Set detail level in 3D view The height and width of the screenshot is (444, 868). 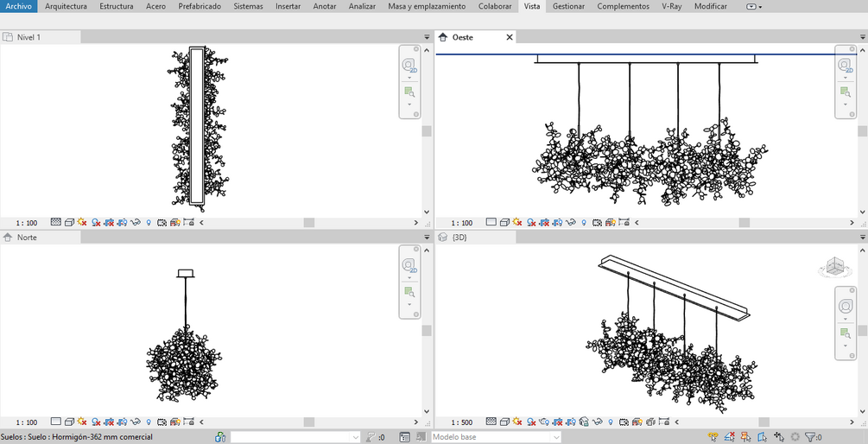pyautogui.click(x=491, y=422)
